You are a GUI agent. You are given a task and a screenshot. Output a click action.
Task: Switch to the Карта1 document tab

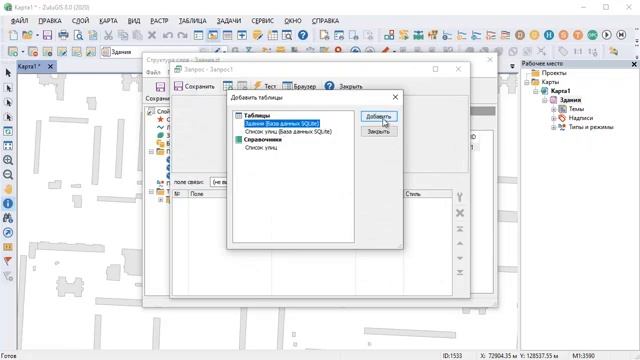coord(29,67)
